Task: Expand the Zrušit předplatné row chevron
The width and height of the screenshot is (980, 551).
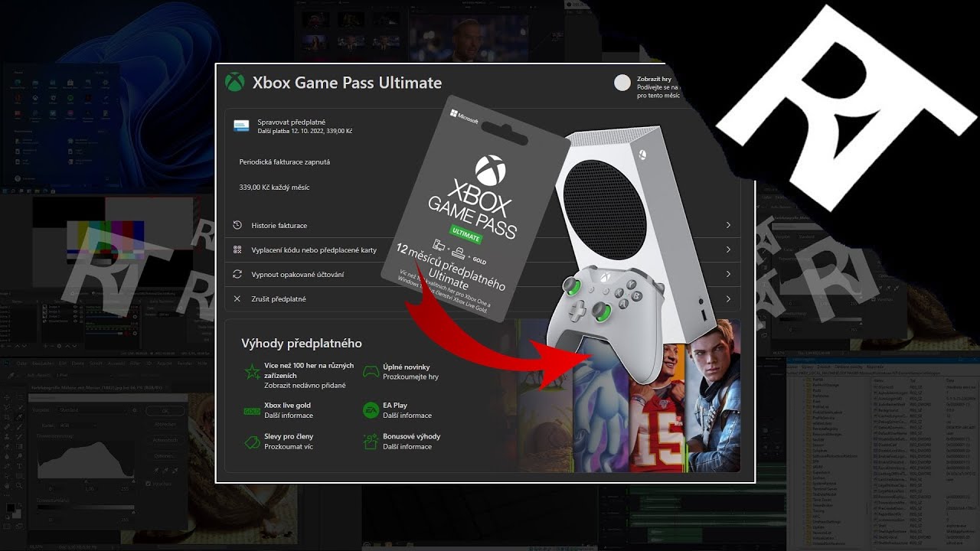Action: (x=728, y=298)
